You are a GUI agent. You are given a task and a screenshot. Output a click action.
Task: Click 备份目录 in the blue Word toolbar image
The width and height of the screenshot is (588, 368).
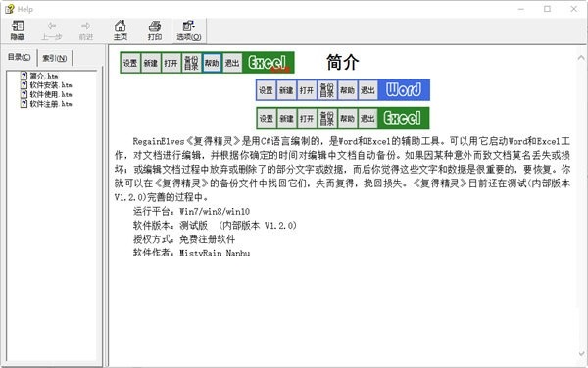(327, 90)
